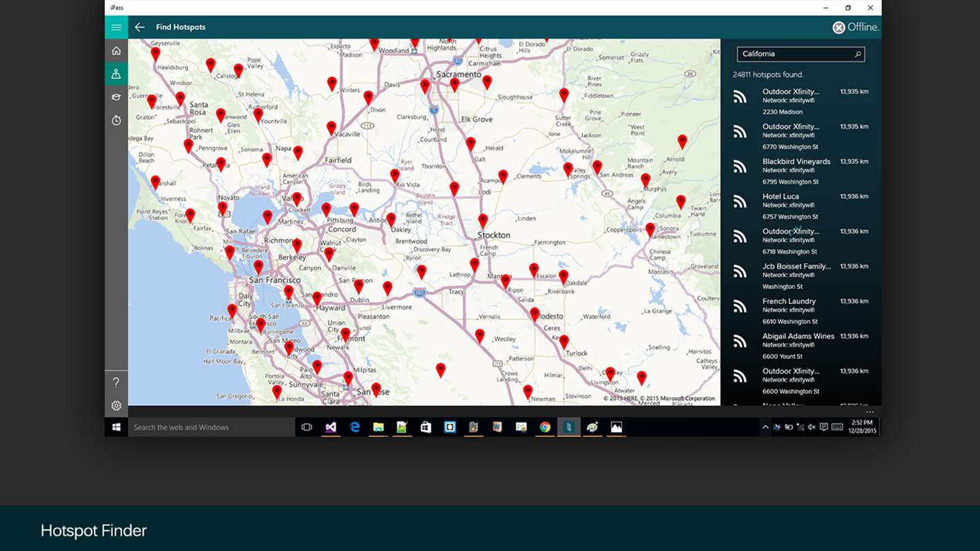Viewport: 980px width, 551px height.
Task: Click the map pin near Yountville
Action: click(258, 114)
